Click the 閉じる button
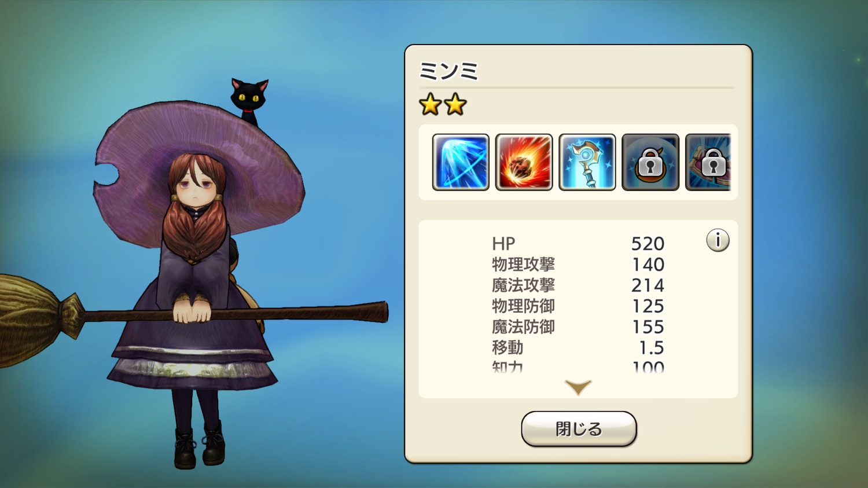The height and width of the screenshot is (488, 868). [x=579, y=429]
